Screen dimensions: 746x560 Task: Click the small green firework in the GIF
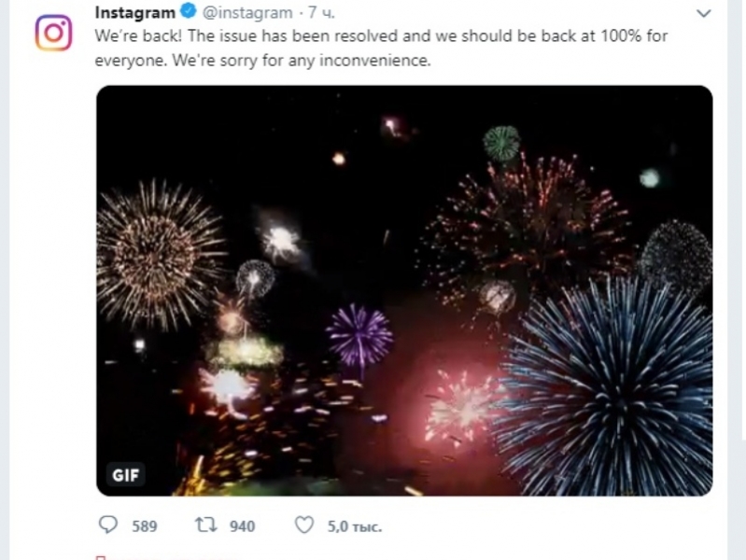(x=501, y=143)
